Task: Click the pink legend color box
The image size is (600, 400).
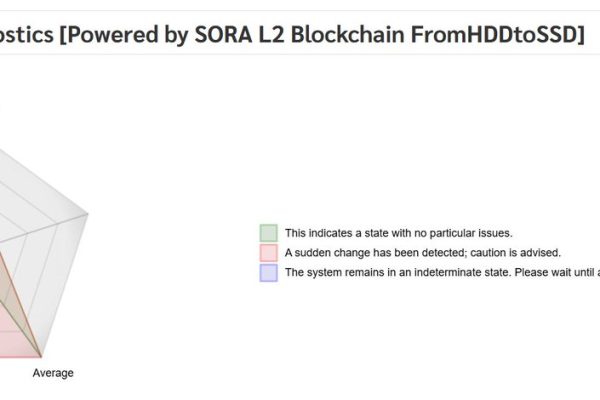Action: (x=268, y=253)
